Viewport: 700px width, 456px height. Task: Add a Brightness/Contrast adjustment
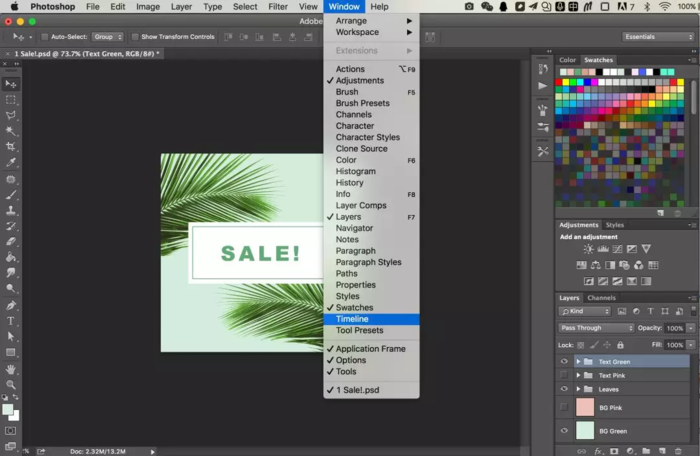(588, 249)
